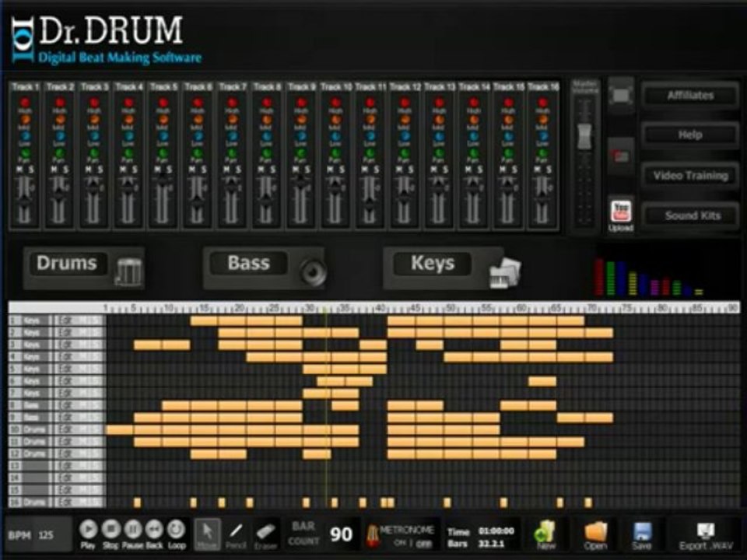The height and width of the screenshot is (560, 747).
Task: Click the YouTube Upload icon
Action: 621,212
